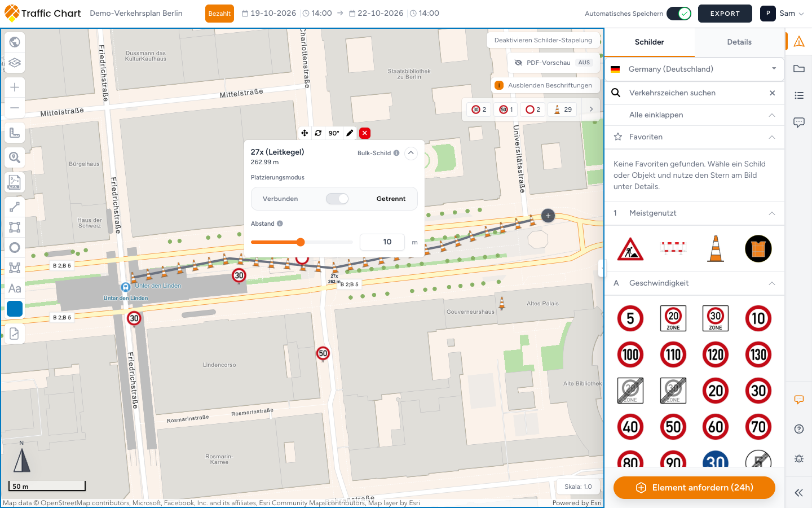Open the map layers tool

(15, 63)
